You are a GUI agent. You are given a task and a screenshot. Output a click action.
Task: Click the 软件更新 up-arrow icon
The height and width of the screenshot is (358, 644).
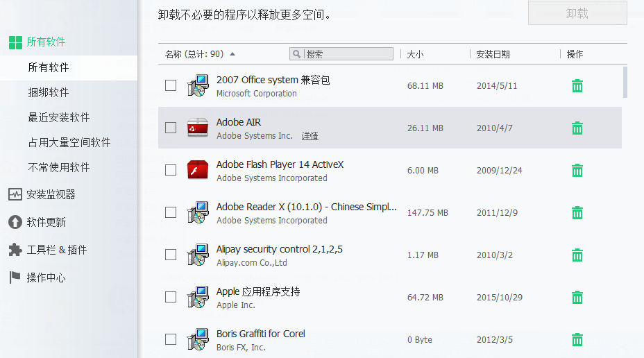coord(15,222)
